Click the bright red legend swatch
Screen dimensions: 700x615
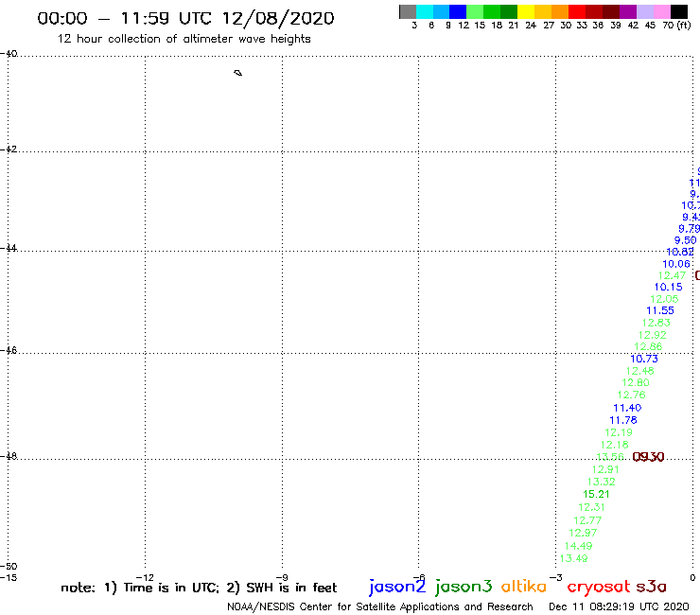point(577,11)
